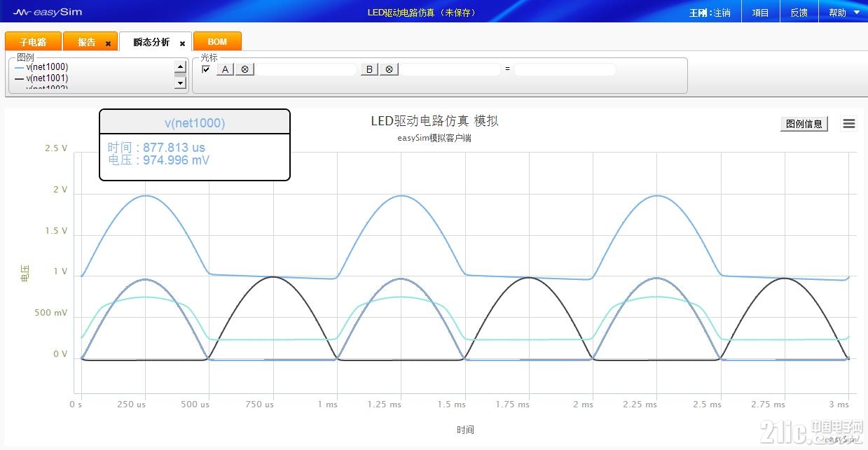Click the 2 V voltage axis label
This screenshot has width=868, height=450.
pyautogui.click(x=60, y=190)
